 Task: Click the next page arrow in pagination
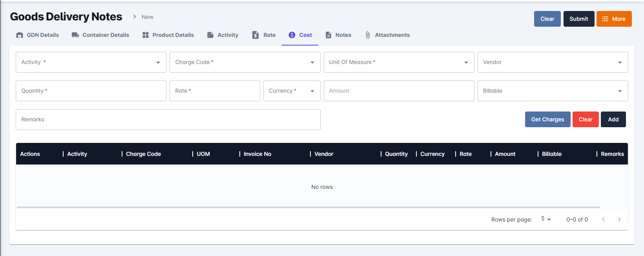619,219
